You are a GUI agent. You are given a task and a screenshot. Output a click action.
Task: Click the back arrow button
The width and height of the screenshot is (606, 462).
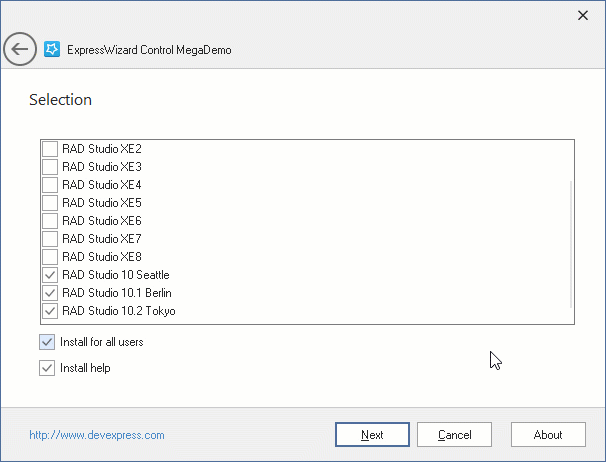(20, 49)
